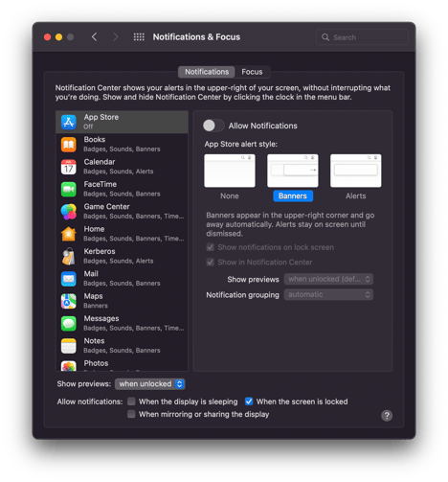Toggle the Allow Notifications switch

213,126
